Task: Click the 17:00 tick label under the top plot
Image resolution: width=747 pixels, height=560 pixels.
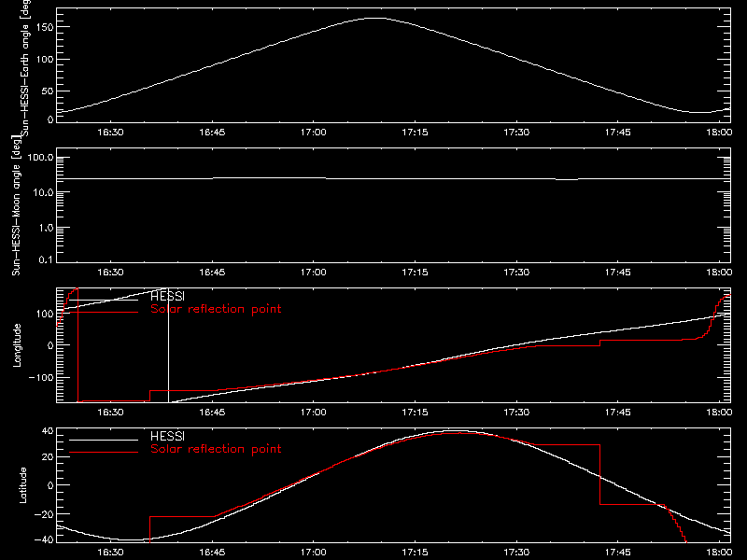Action: point(314,133)
